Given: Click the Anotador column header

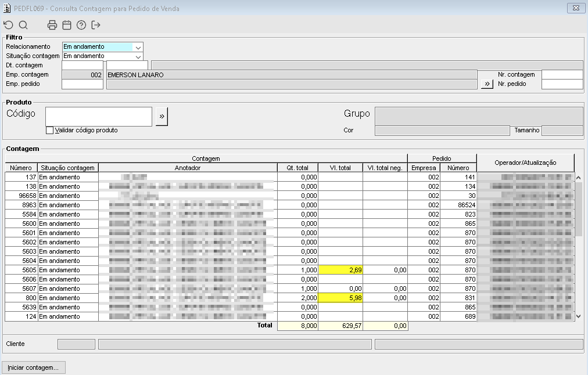Looking at the screenshot, I should pos(188,168).
